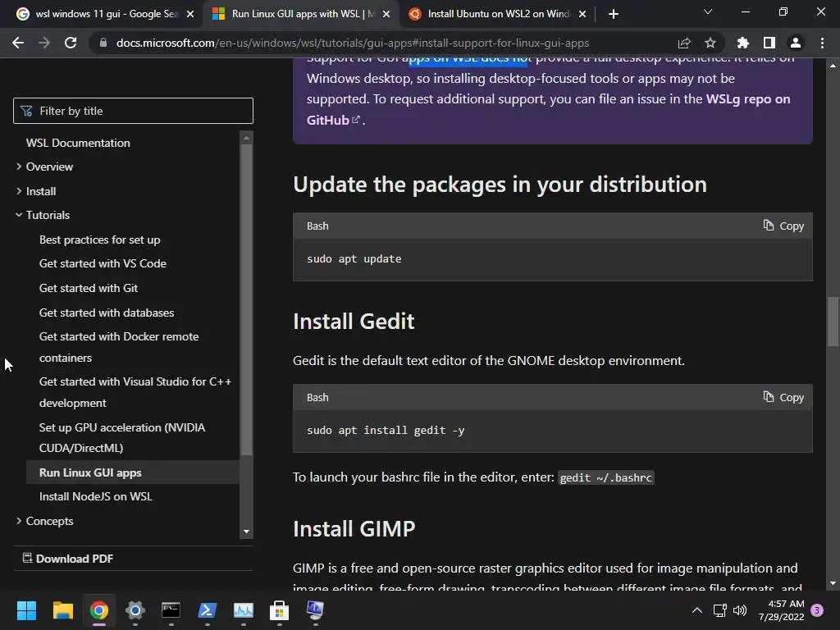Open the tab search chevron
Image resolution: width=840 pixels, height=630 pixels.
click(708, 11)
